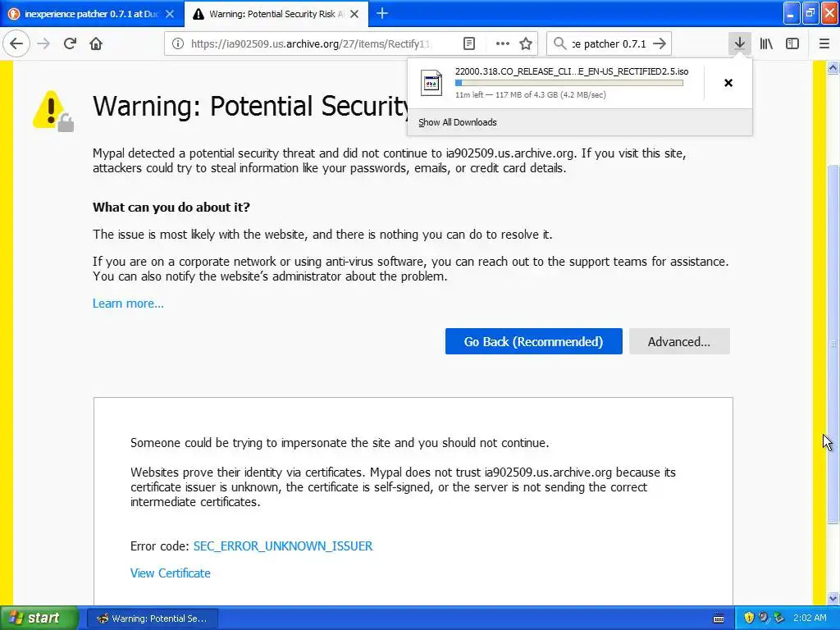
Task: Click the ISO download progress bar
Action: click(x=568, y=83)
